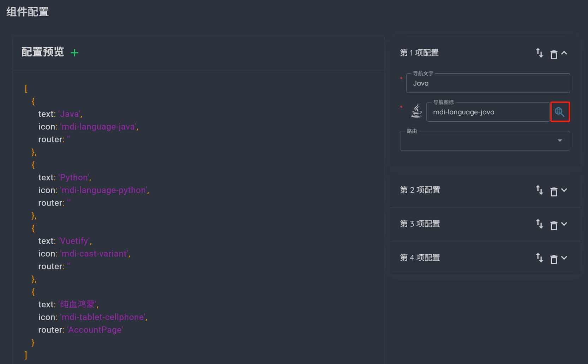Delete the third config item via trash icon
Viewport: 588px width, 364px height.
click(x=553, y=225)
